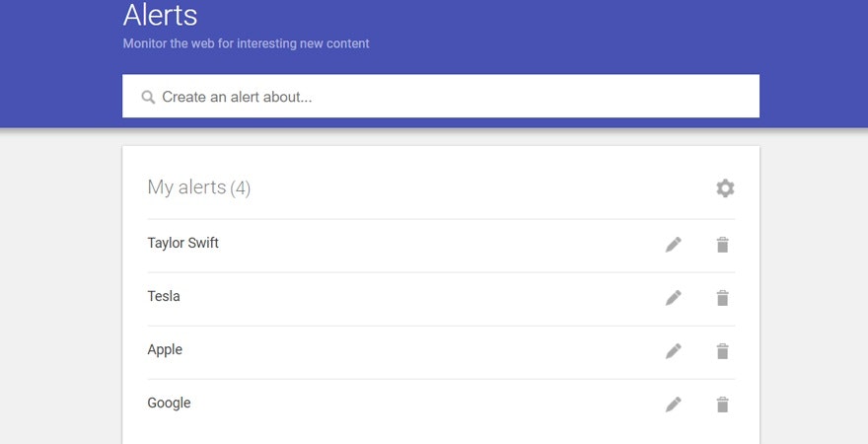
Task: Click the alert count number (4)
Action: click(240, 188)
